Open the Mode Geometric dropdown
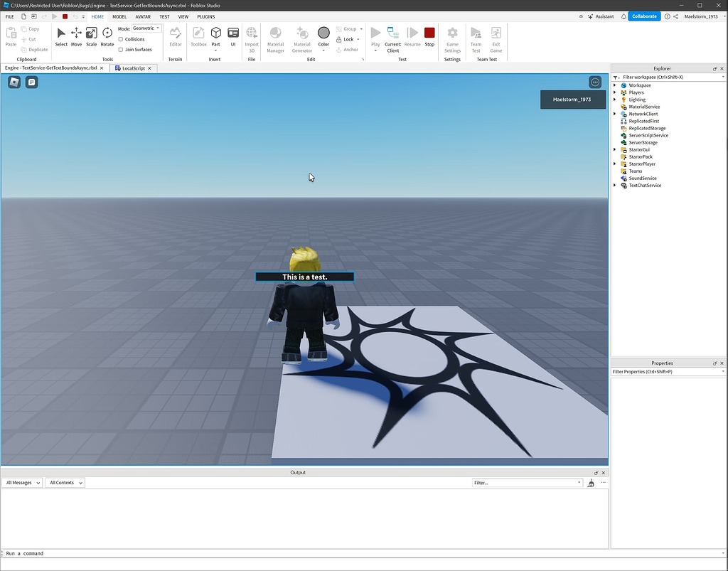 pos(147,28)
